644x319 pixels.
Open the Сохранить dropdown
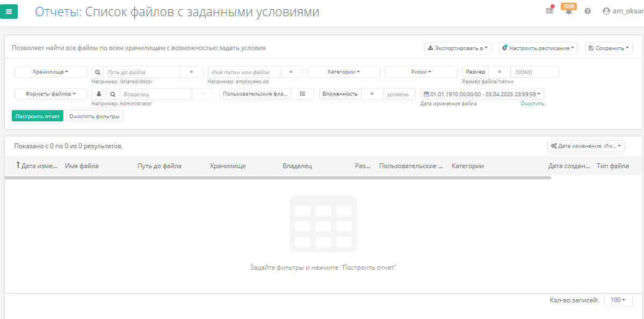(x=609, y=48)
